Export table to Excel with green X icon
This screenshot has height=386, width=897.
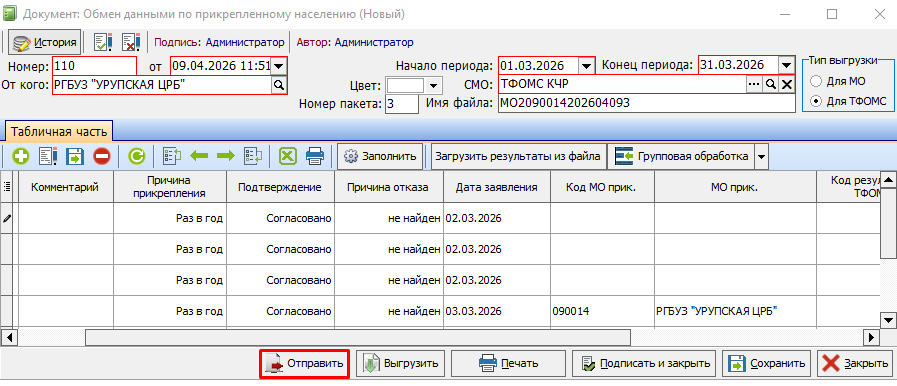pyautogui.click(x=288, y=156)
